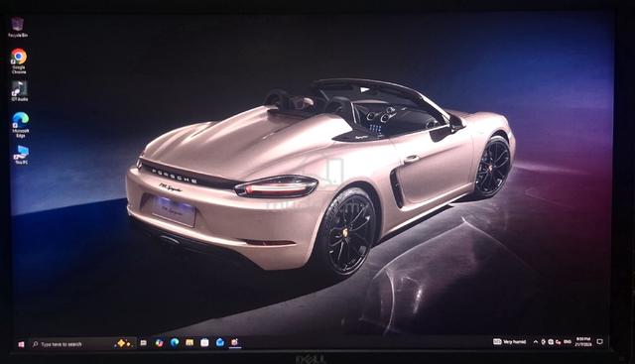Open the Windows Start menu
This screenshot has width=635, height=364.
(x=21, y=344)
